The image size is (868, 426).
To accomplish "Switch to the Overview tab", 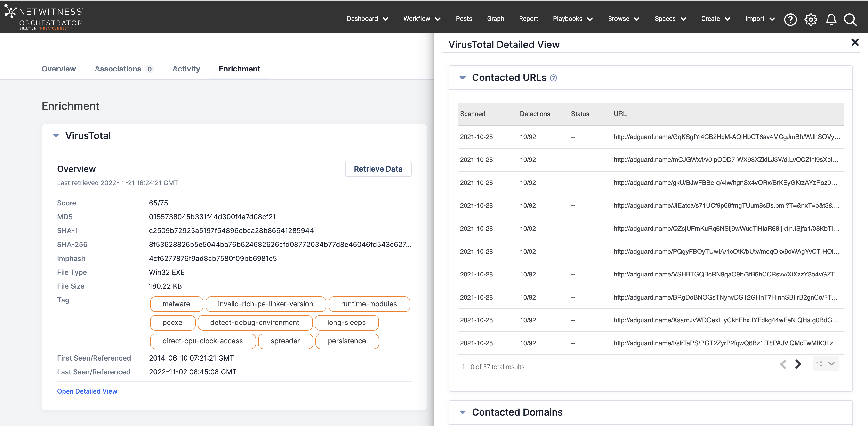I will (59, 69).
